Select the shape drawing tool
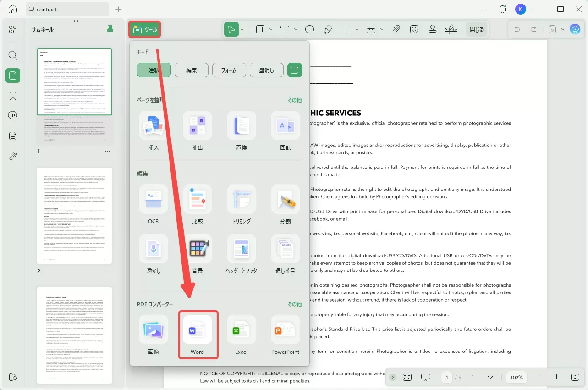This screenshot has height=390, width=588. click(x=346, y=29)
